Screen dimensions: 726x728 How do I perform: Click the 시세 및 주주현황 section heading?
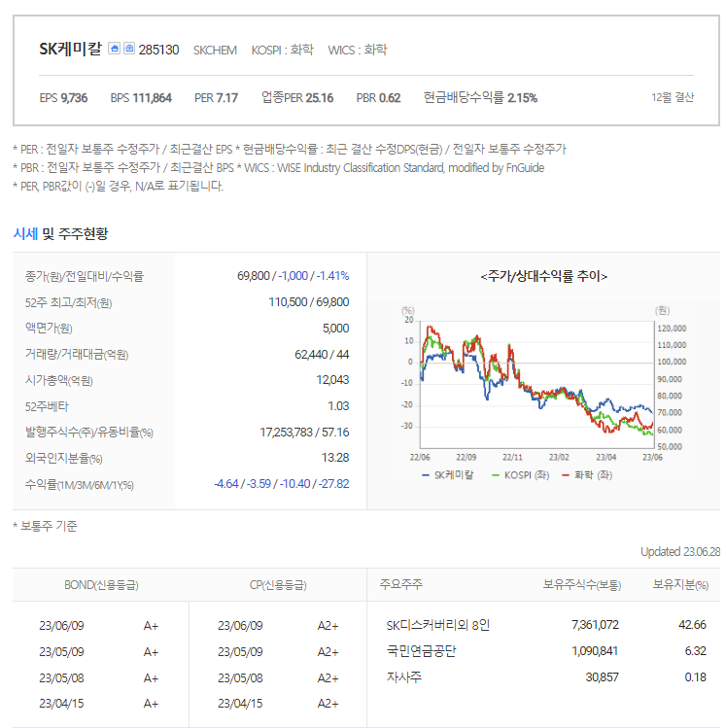tap(60, 233)
